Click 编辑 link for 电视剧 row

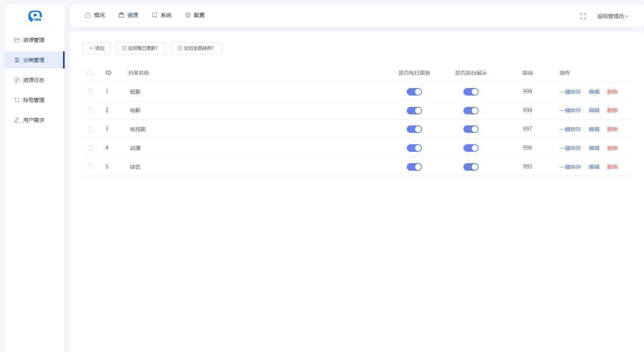[x=594, y=129]
